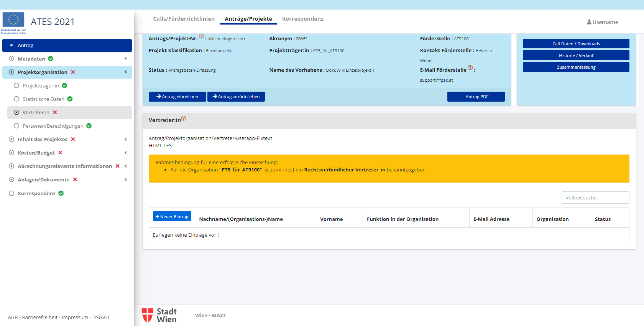Image resolution: width=644 pixels, height=326 pixels.
Task: Open help icon next to E-Mail Förderstelle
Action: tap(470, 68)
